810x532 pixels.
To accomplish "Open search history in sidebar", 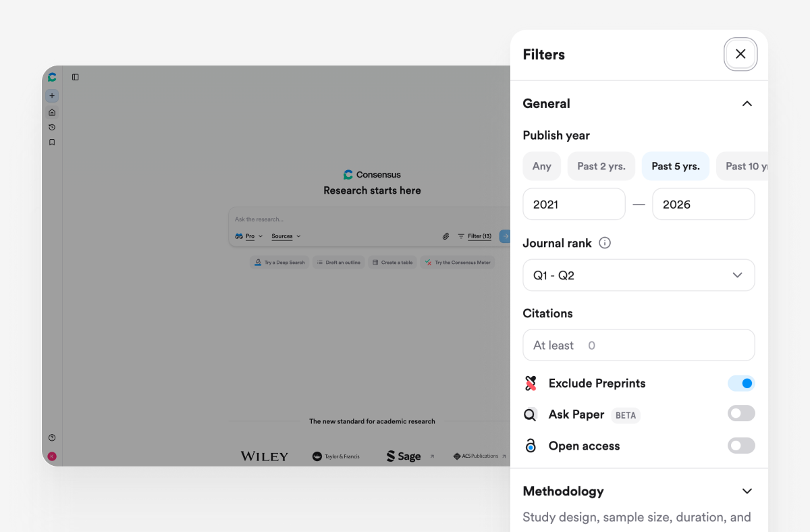I will click(x=52, y=127).
